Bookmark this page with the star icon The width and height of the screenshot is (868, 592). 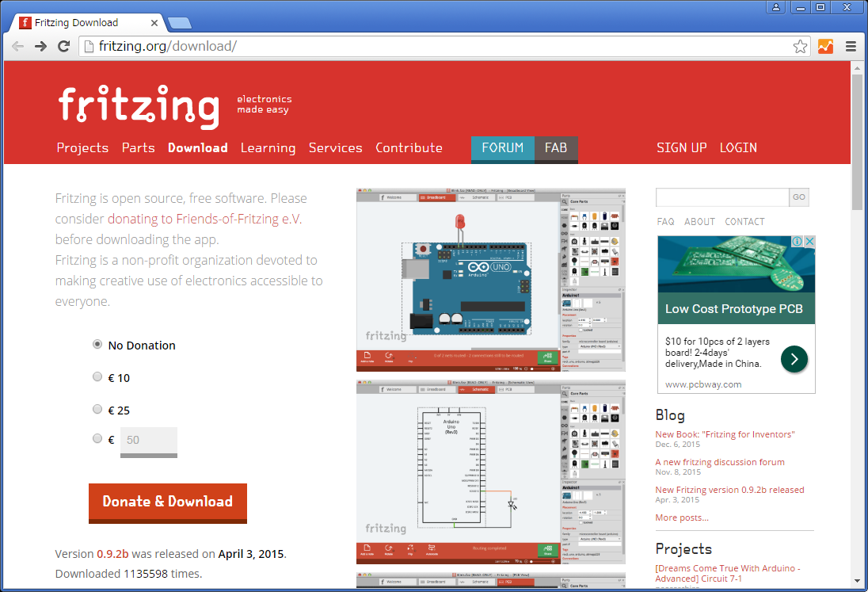[x=800, y=47]
